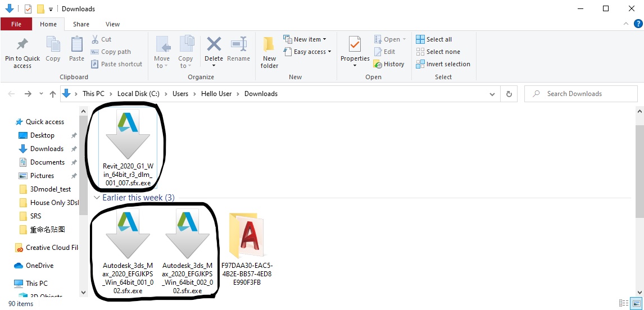Click the navigation pane scroll down arrow
This screenshot has width=644, height=310.
[x=84, y=293]
